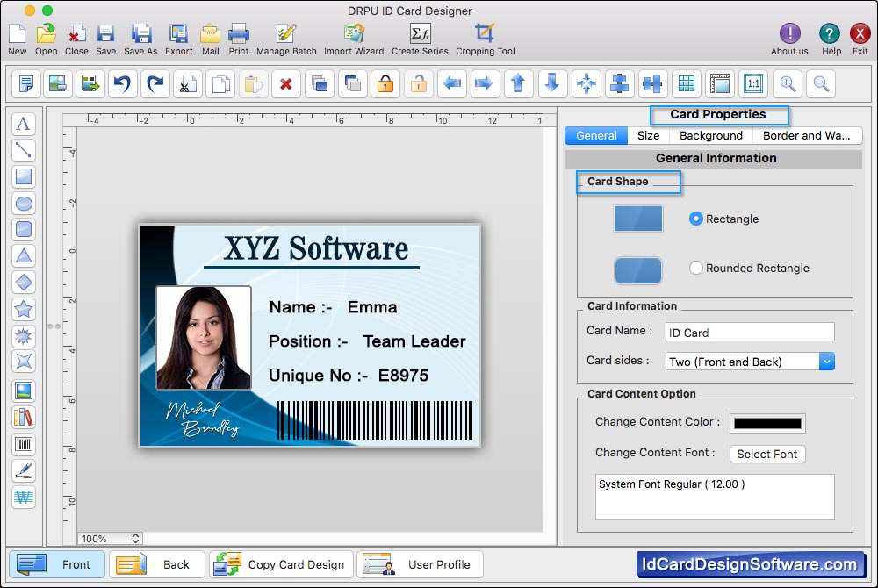This screenshot has width=878, height=588.
Task: Click the Select Font button
Action: [x=767, y=454]
